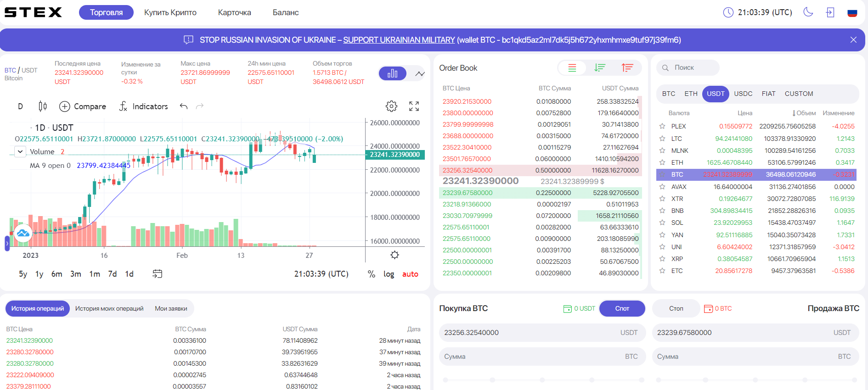868x390 pixels.
Task: Click the clock icon beside UTC time
Action: [728, 12]
